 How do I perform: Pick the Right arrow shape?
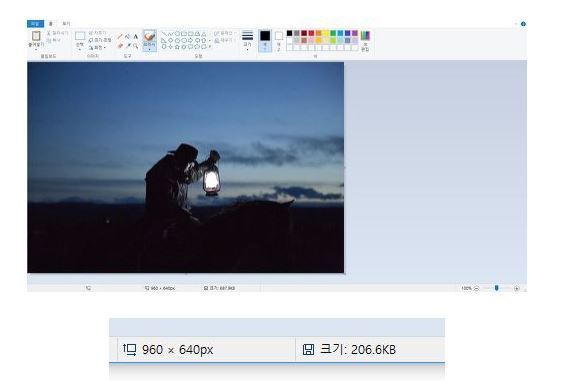point(191,40)
